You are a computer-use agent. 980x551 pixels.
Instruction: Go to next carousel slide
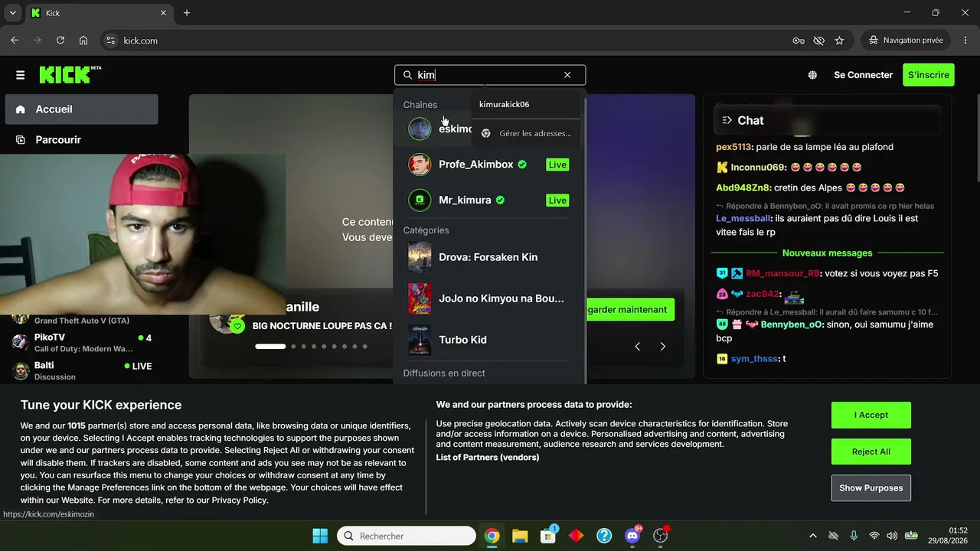click(x=663, y=347)
